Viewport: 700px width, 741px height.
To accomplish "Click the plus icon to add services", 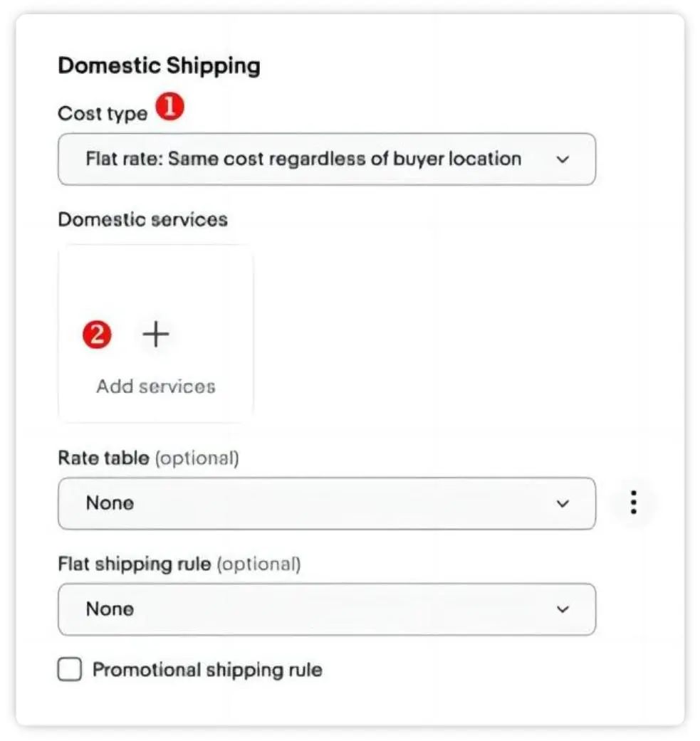I will pos(155,333).
